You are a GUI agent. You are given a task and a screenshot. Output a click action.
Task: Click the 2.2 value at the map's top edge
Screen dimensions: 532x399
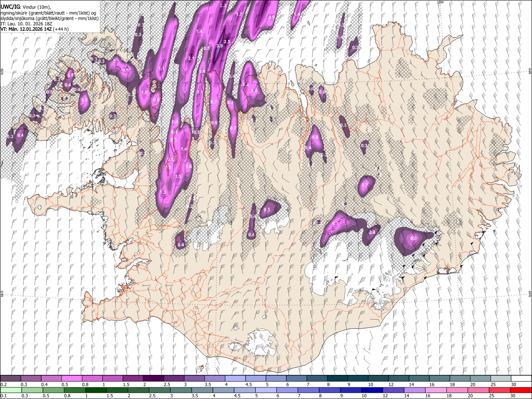223,5
